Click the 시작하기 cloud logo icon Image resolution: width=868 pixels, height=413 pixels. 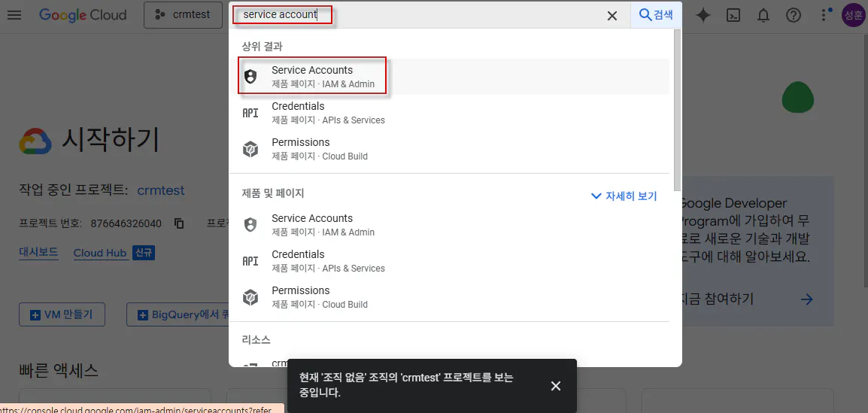pyautogui.click(x=35, y=141)
